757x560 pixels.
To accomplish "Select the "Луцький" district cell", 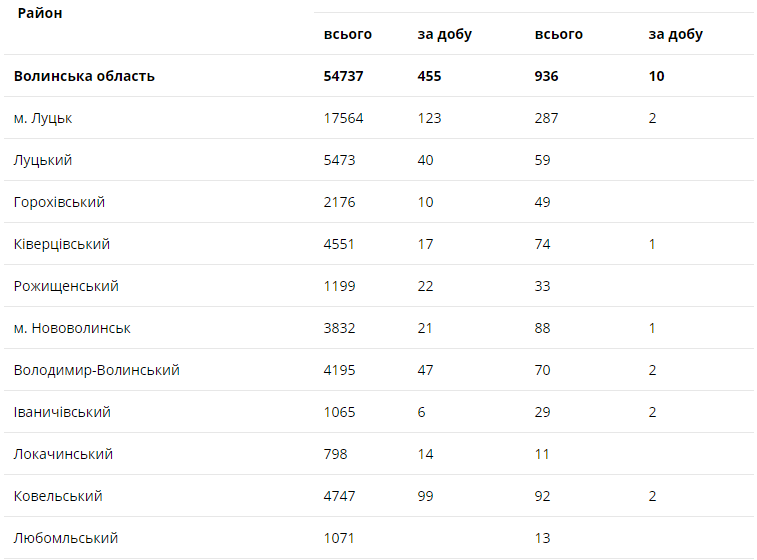I will point(43,160).
